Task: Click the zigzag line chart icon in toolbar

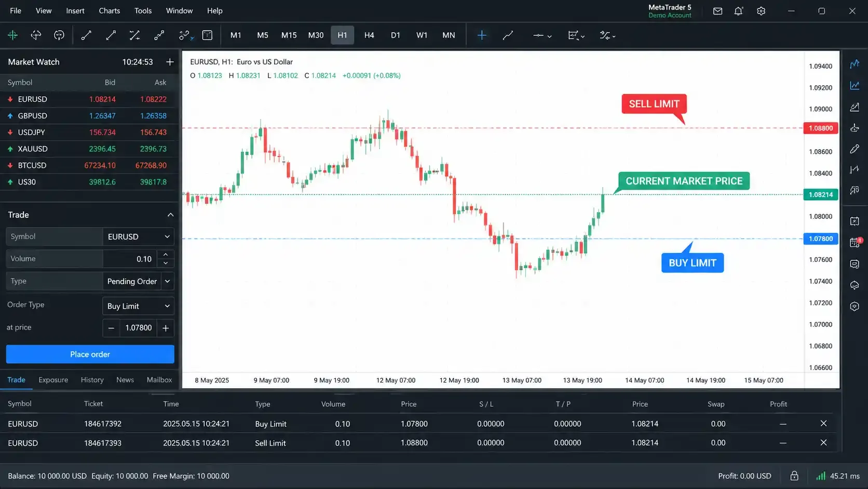Action: click(508, 35)
